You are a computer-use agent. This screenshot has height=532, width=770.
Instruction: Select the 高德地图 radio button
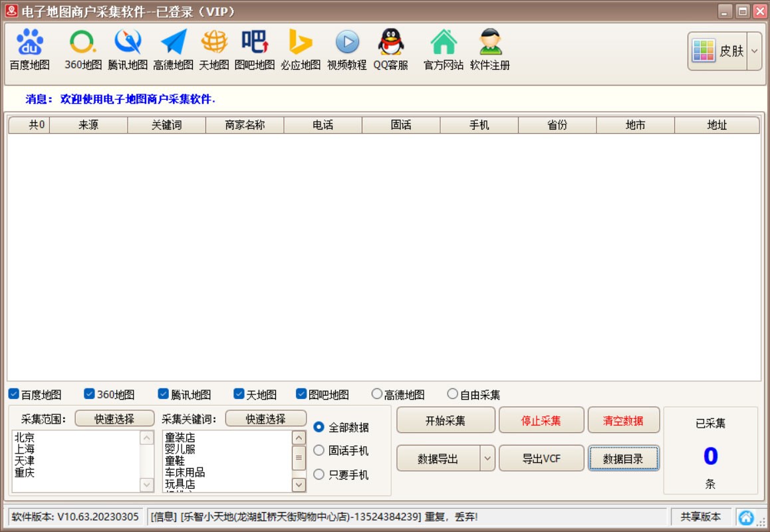pos(377,394)
